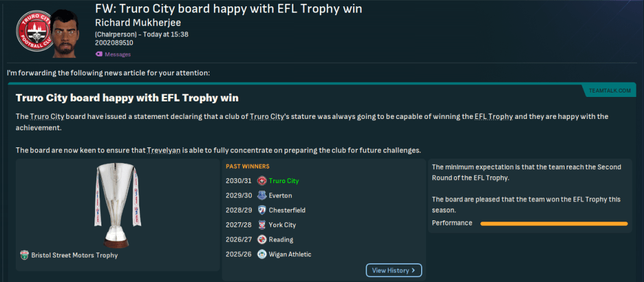Click the orange Performance progress bar
The image size is (644, 282).
554,223
